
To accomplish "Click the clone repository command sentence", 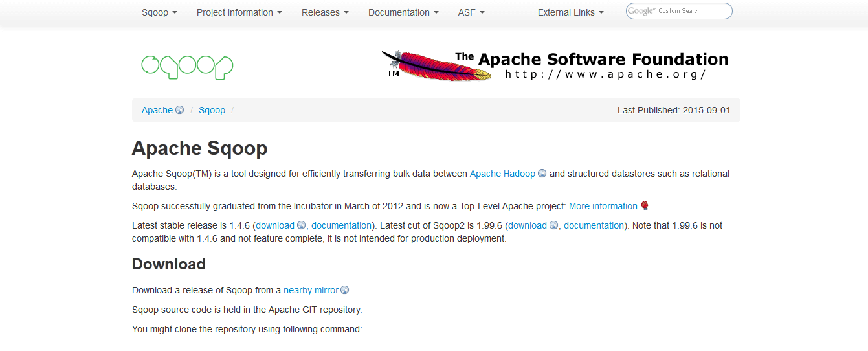I will tap(247, 329).
